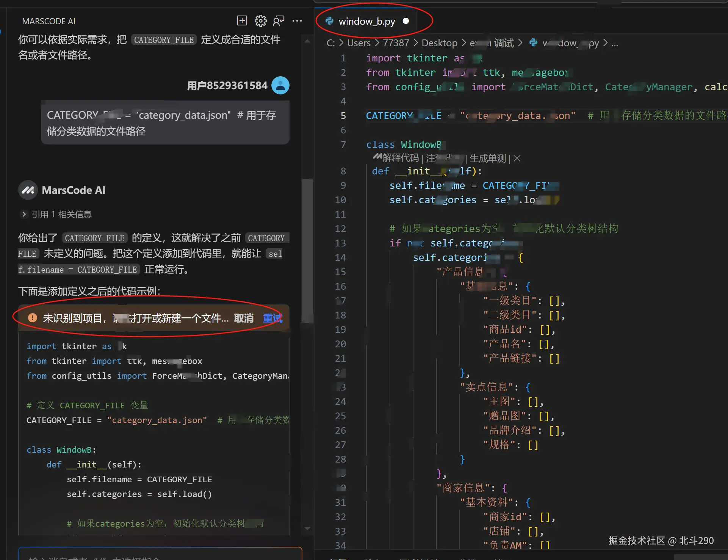Click the breadcrumb ellipsis after window_b.py
This screenshot has width=728, height=560.
click(x=615, y=43)
